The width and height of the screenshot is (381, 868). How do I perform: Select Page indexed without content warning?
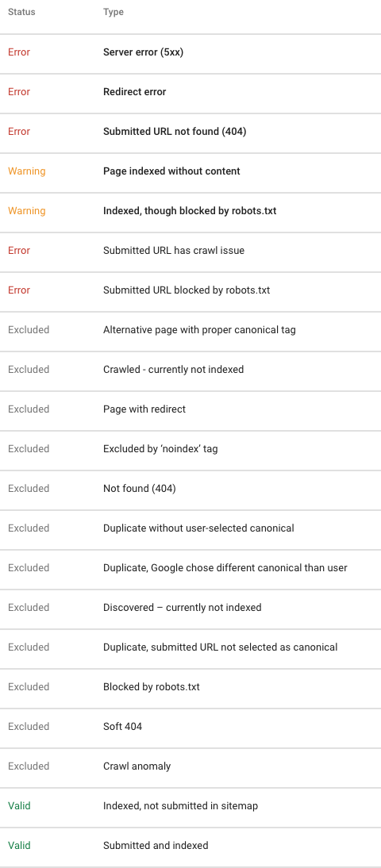tap(190, 171)
